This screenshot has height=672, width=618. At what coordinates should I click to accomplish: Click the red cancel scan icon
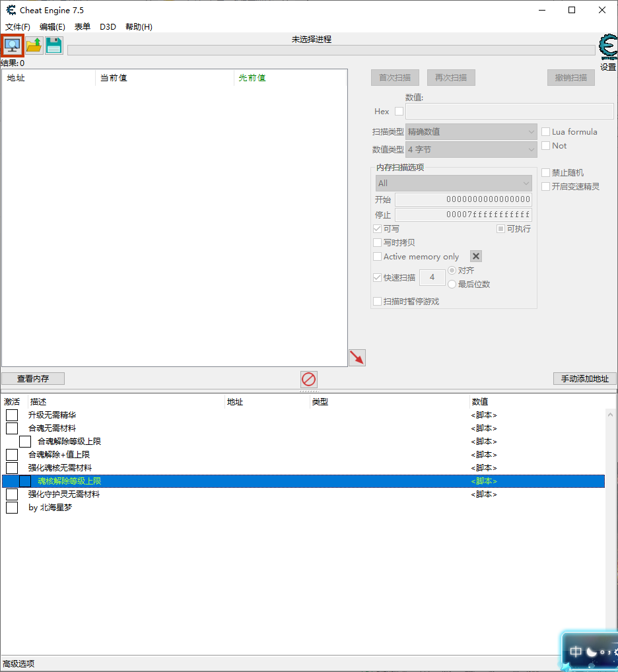[308, 379]
